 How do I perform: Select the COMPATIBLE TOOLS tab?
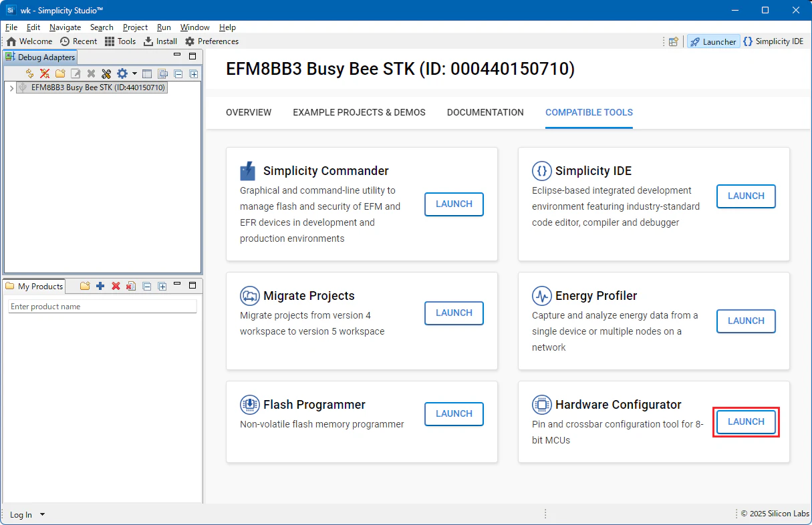click(589, 112)
